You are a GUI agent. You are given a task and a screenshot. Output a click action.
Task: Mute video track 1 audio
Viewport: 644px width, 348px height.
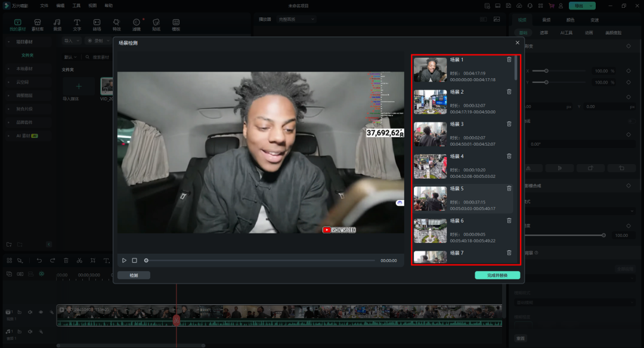(30, 312)
